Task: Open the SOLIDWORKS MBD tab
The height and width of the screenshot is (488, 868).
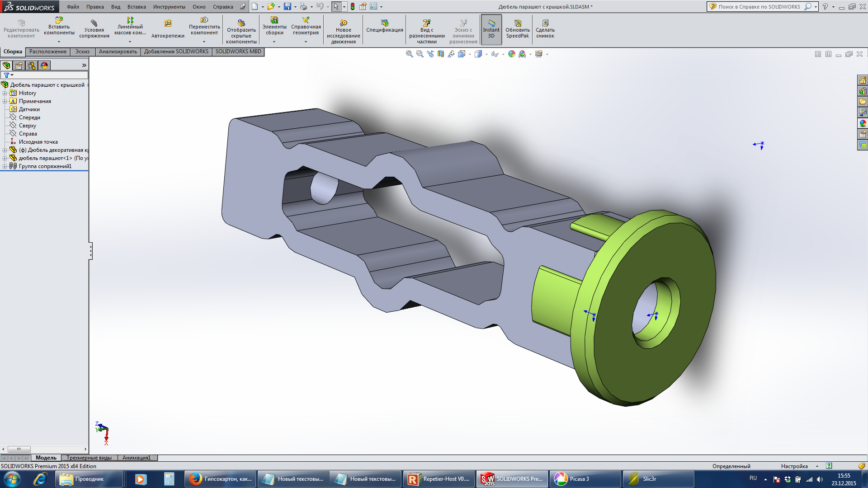Action: (x=238, y=52)
